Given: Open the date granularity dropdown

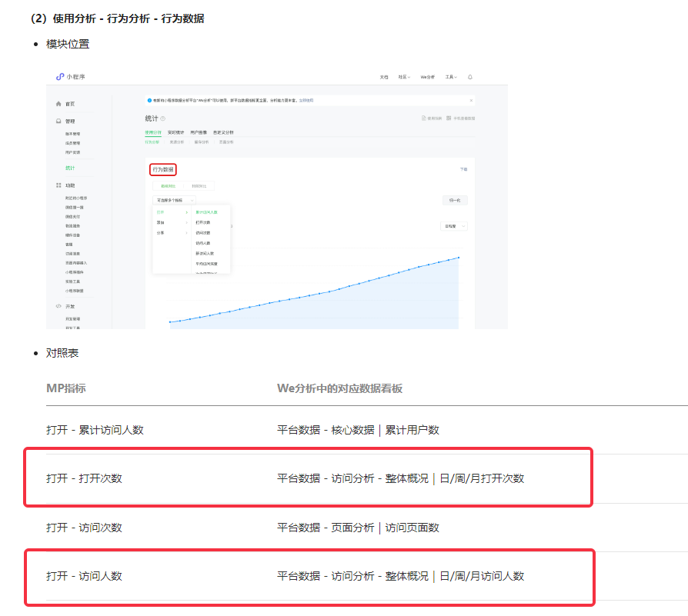Looking at the screenshot, I should point(454,226).
